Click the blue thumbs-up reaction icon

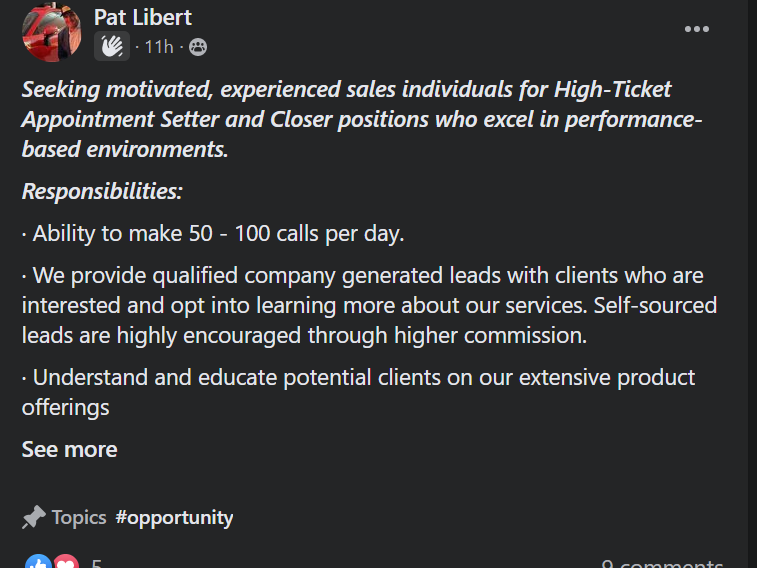38,563
